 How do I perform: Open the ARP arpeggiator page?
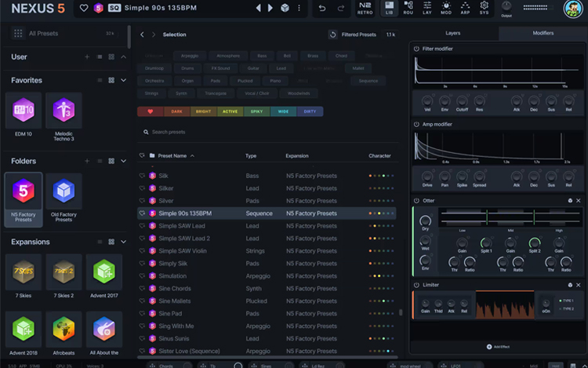465,8
